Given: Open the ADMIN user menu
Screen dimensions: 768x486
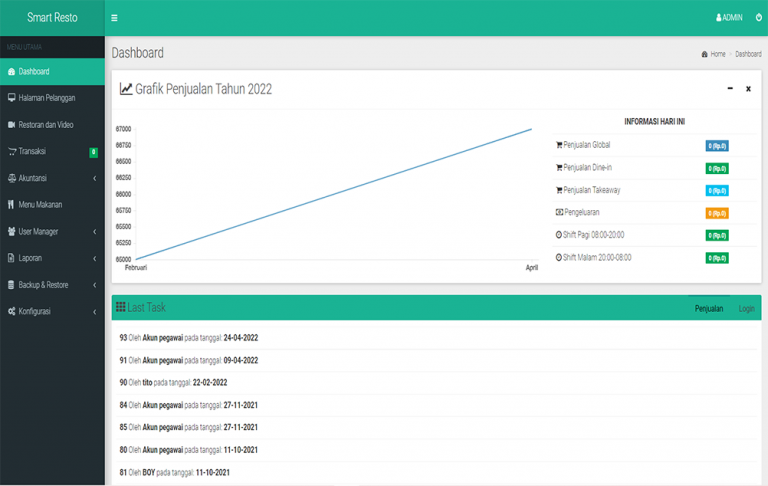Looking at the screenshot, I should 729,18.
